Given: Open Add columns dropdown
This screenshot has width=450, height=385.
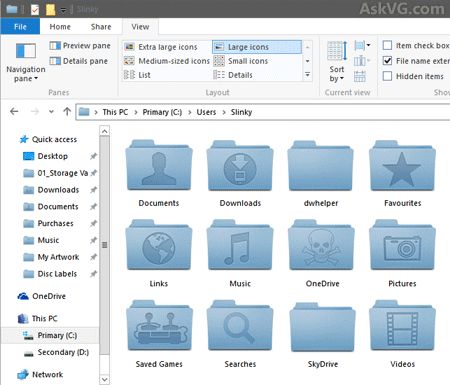Looking at the screenshot, I should point(362,61).
